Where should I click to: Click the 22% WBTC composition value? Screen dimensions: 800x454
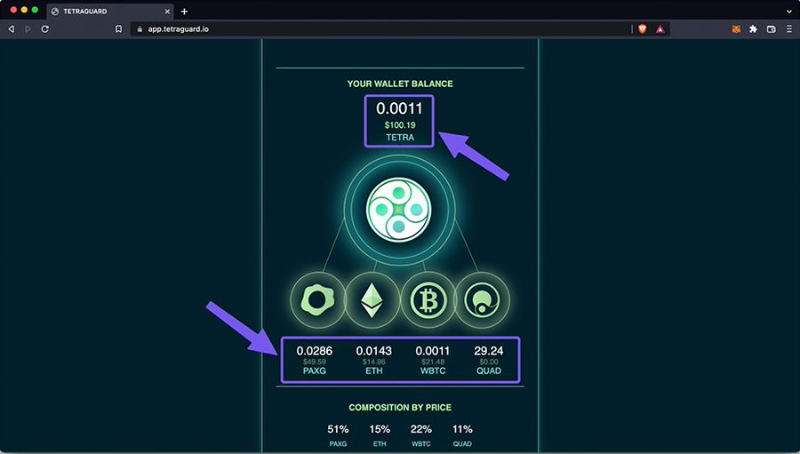click(x=421, y=429)
